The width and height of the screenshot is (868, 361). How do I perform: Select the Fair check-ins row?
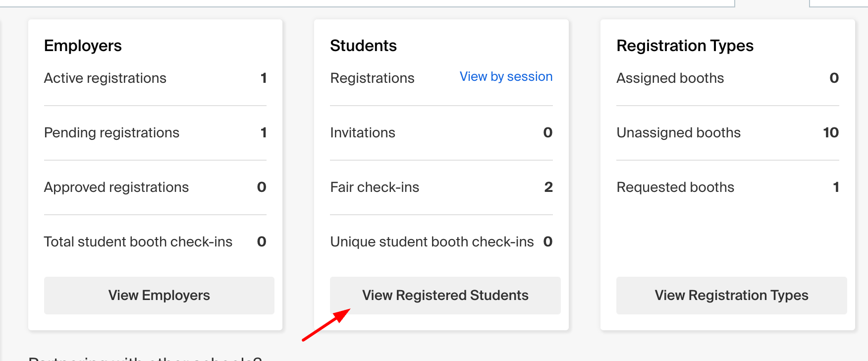(x=441, y=187)
